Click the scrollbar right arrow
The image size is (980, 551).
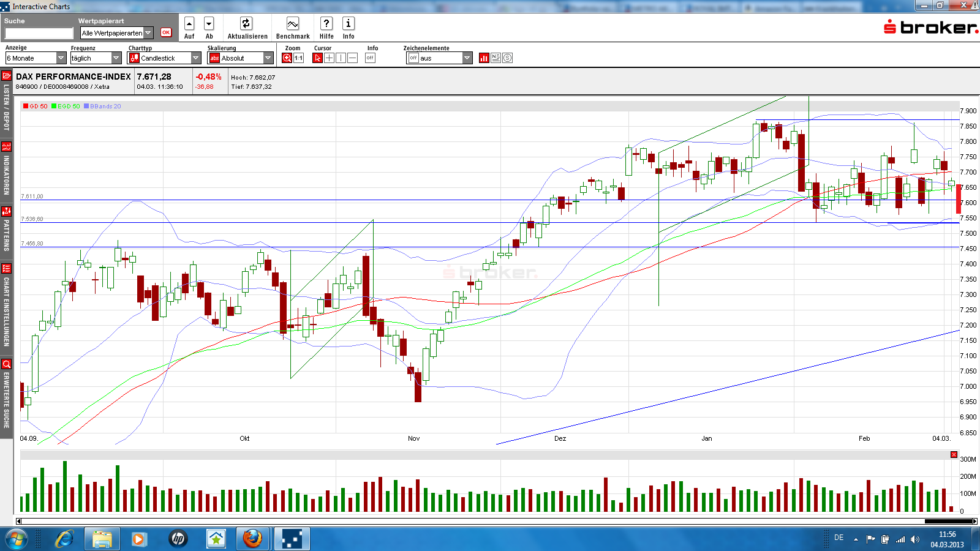click(x=974, y=521)
